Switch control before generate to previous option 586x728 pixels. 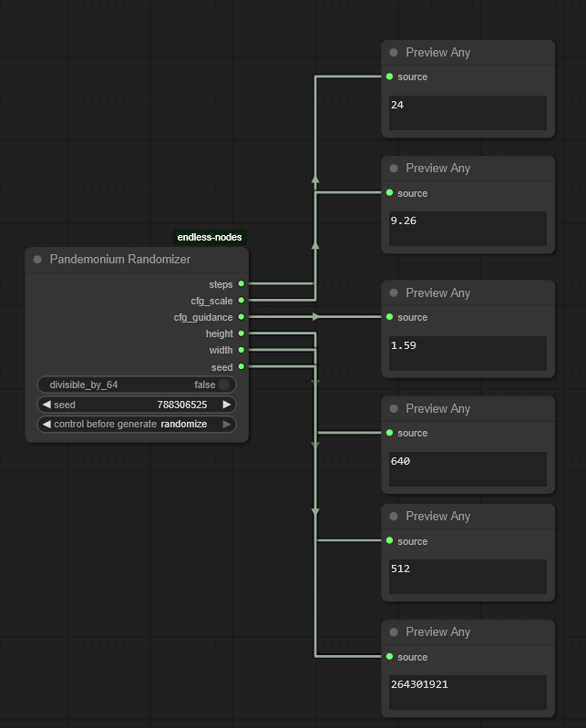coord(46,424)
